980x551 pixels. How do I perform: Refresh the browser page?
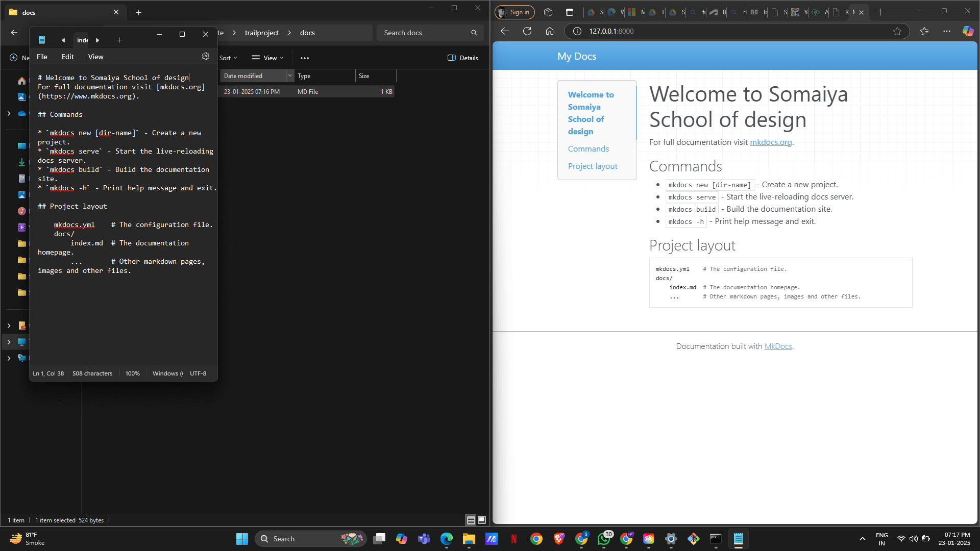coord(527,31)
